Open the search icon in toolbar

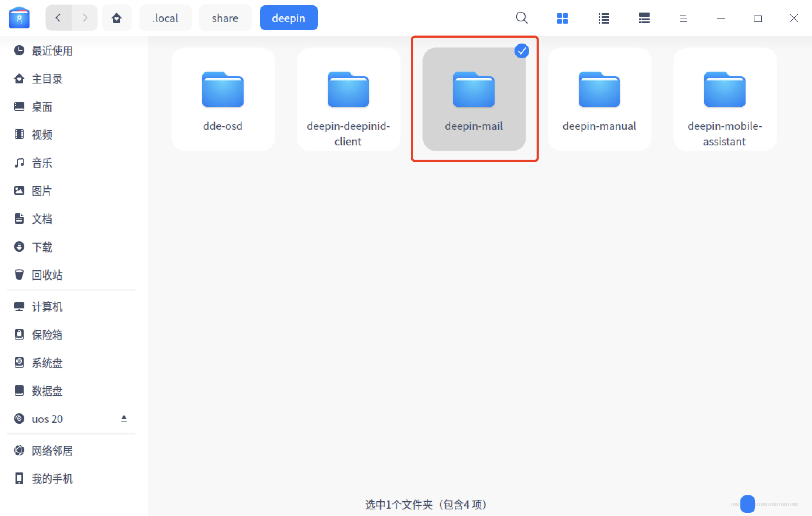click(x=522, y=18)
